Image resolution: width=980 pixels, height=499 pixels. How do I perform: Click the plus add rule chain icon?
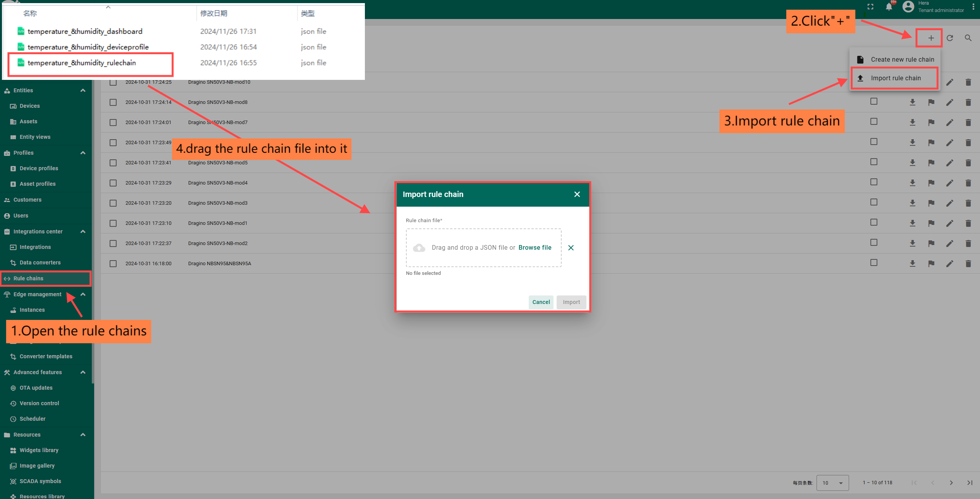931,38
